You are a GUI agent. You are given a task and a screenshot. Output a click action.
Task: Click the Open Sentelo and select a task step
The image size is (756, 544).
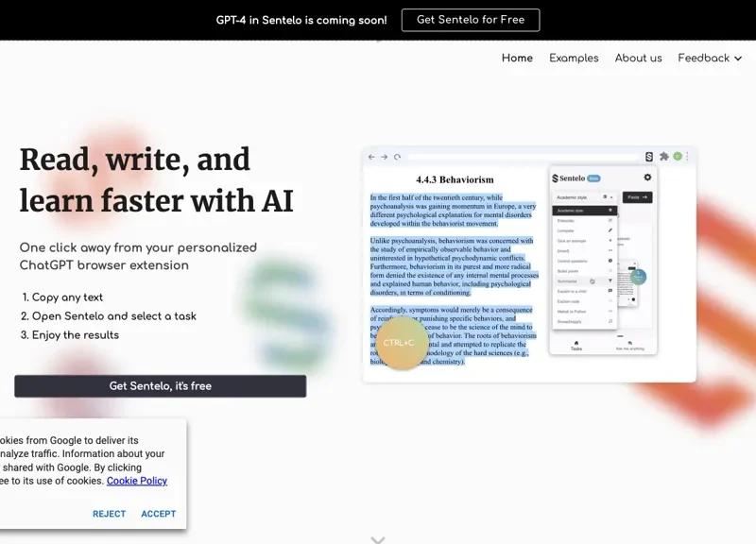click(113, 316)
